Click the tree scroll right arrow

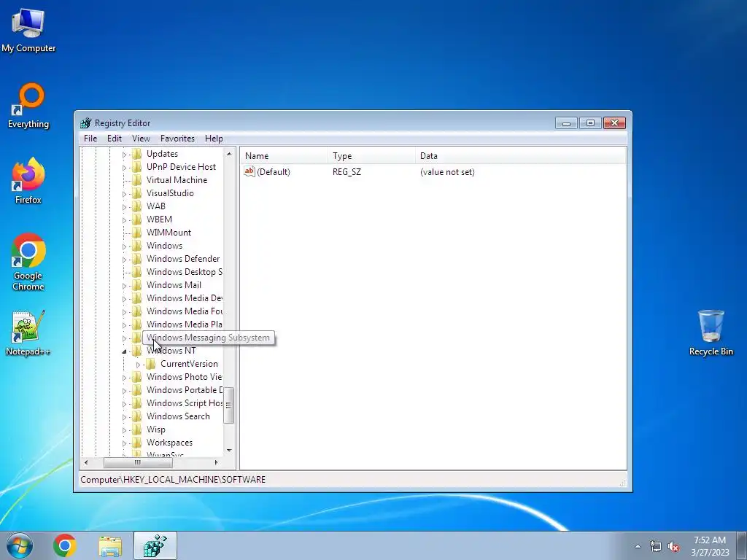point(216,462)
